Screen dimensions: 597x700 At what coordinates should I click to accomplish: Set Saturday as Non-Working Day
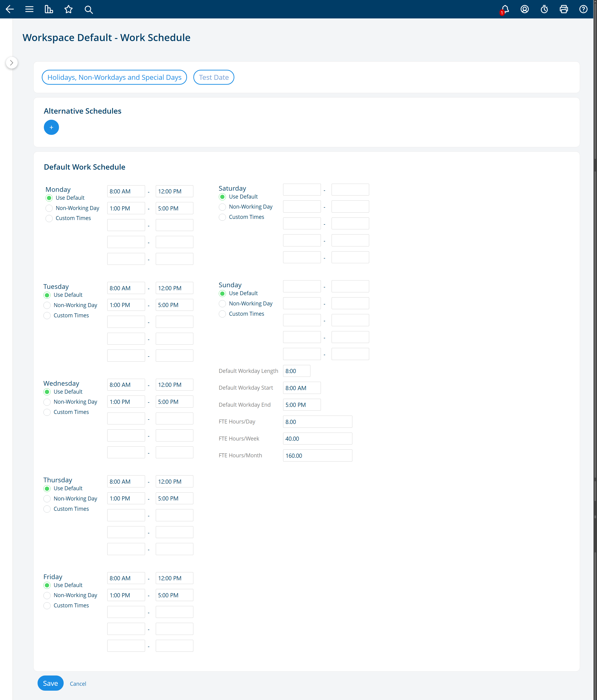click(x=222, y=207)
